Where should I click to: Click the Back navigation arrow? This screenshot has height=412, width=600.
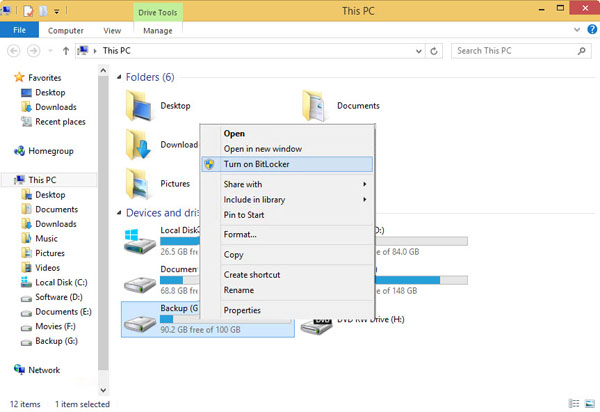pyautogui.click(x=14, y=51)
